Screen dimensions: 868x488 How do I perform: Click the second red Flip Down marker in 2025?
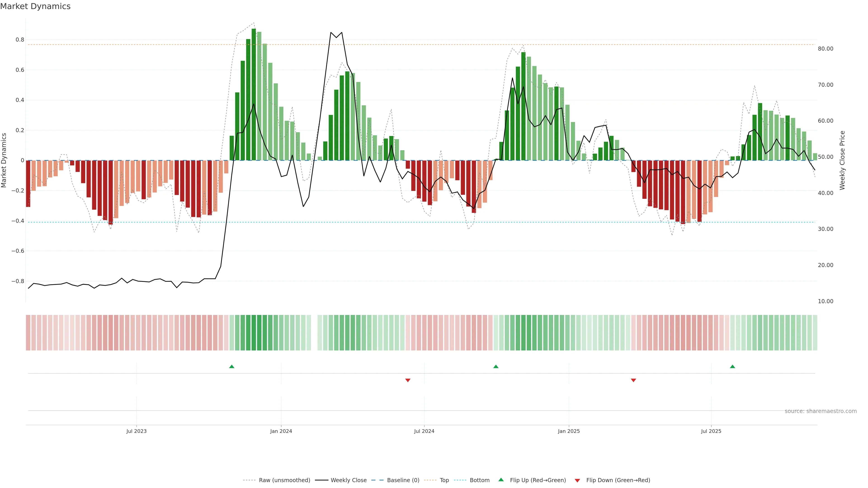click(633, 380)
